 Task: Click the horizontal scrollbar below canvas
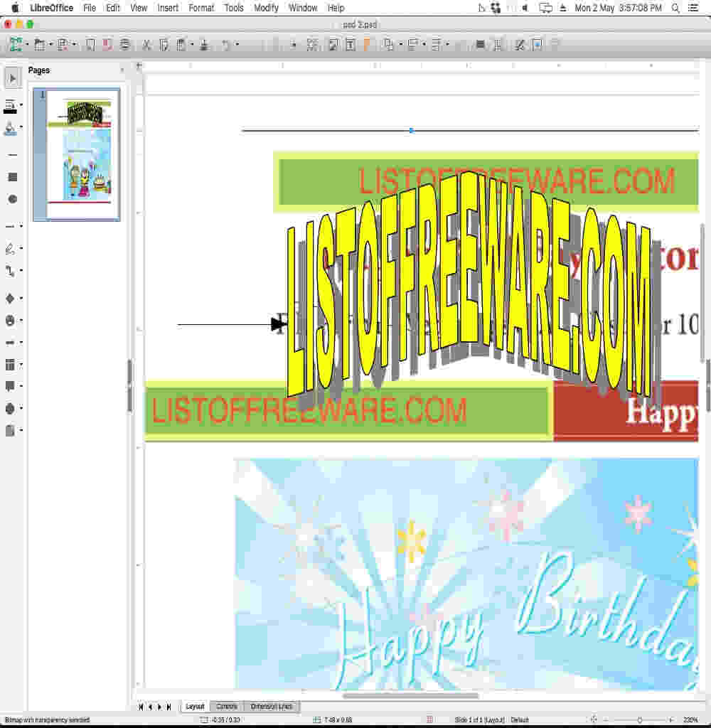[x=410, y=695]
